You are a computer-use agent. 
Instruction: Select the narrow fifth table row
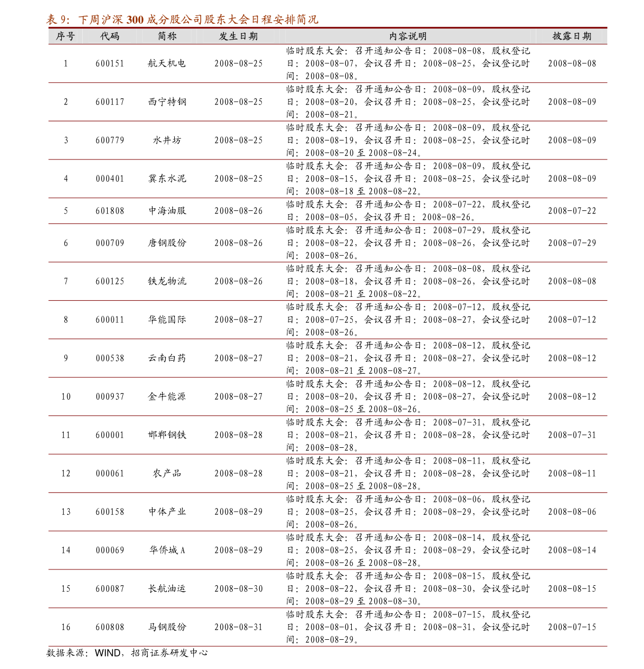pos(327,211)
